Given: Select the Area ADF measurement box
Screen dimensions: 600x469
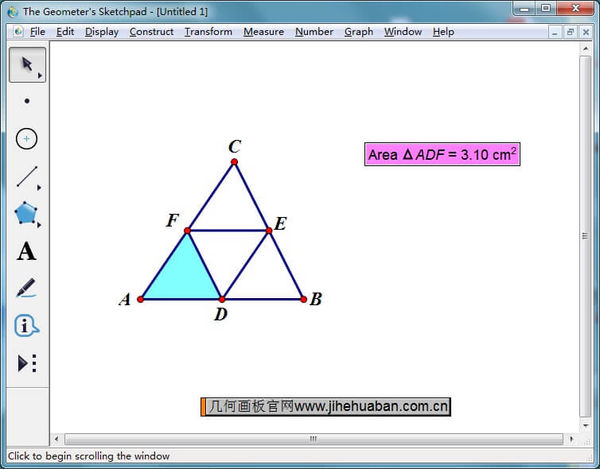Looking at the screenshot, I should coord(442,154).
